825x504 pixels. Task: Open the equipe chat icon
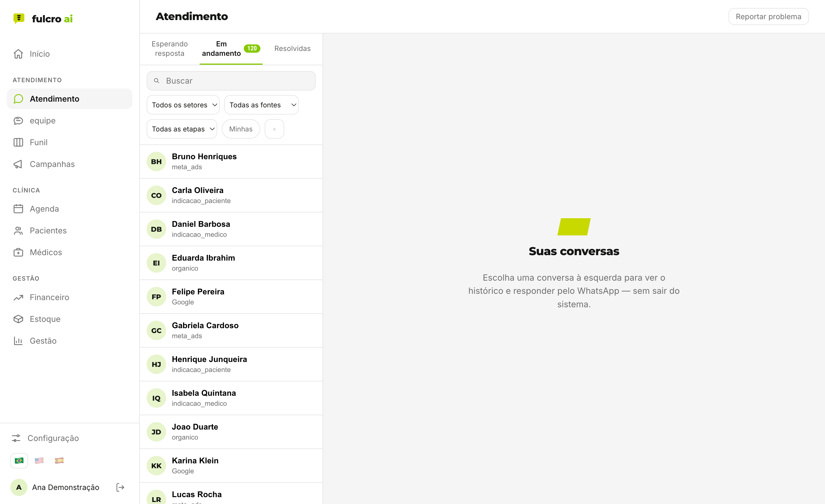point(18,121)
